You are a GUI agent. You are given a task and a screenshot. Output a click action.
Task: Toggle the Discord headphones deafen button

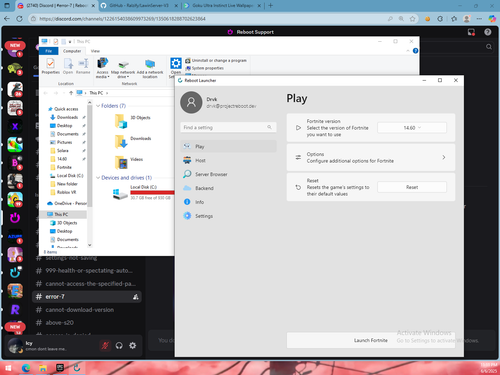point(119,345)
